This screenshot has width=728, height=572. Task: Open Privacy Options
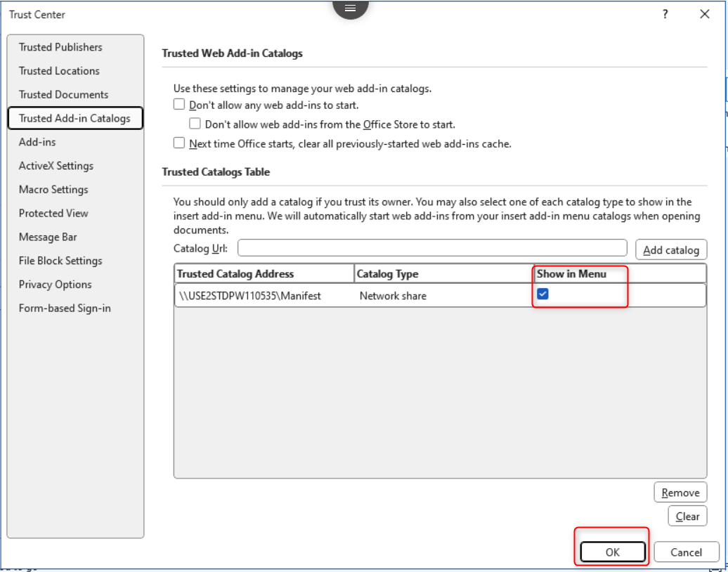[x=56, y=285]
